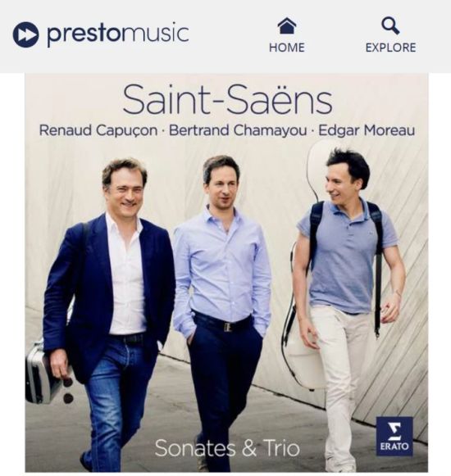Select the HOME text label
The width and height of the screenshot is (451, 476).
[287, 48]
